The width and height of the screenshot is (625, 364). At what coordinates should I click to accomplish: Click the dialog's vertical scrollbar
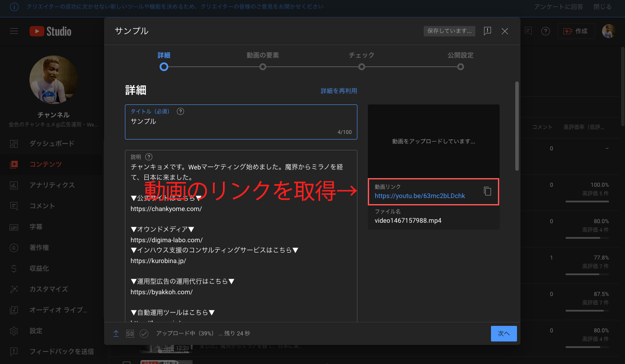click(x=517, y=126)
